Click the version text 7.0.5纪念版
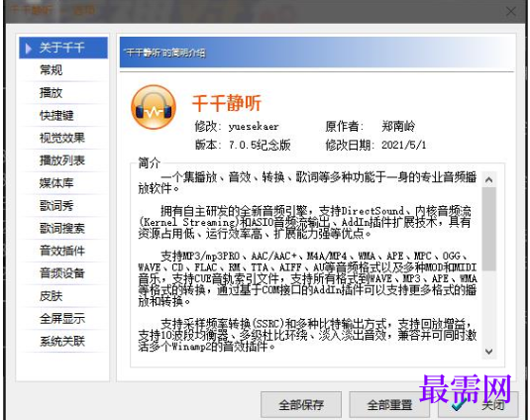The image size is (530, 420). click(x=260, y=145)
